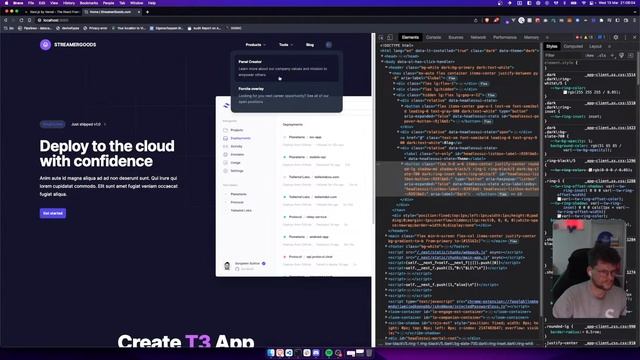Expand the head element in the DOM tree

(x=382, y=56)
